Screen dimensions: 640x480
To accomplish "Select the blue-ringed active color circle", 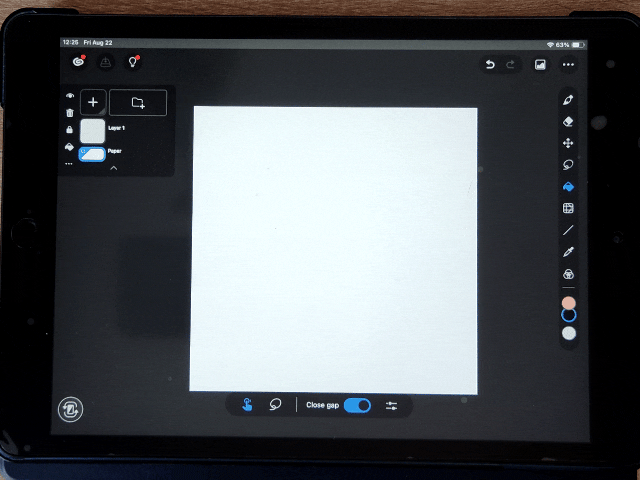I will pyautogui.click(x=569, y=315).
